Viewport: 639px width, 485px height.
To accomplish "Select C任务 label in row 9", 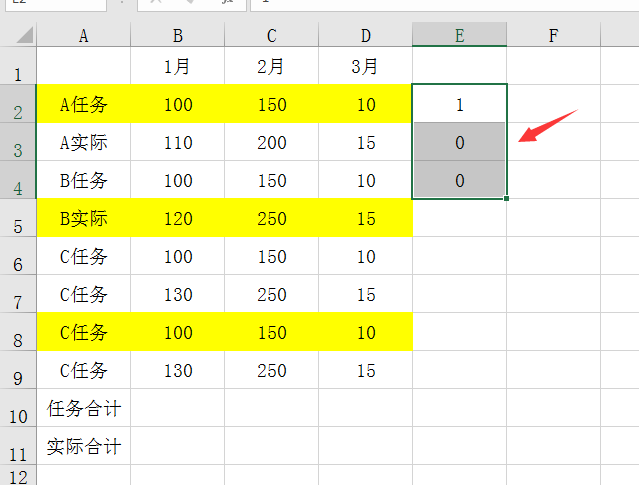I will 84,370.
